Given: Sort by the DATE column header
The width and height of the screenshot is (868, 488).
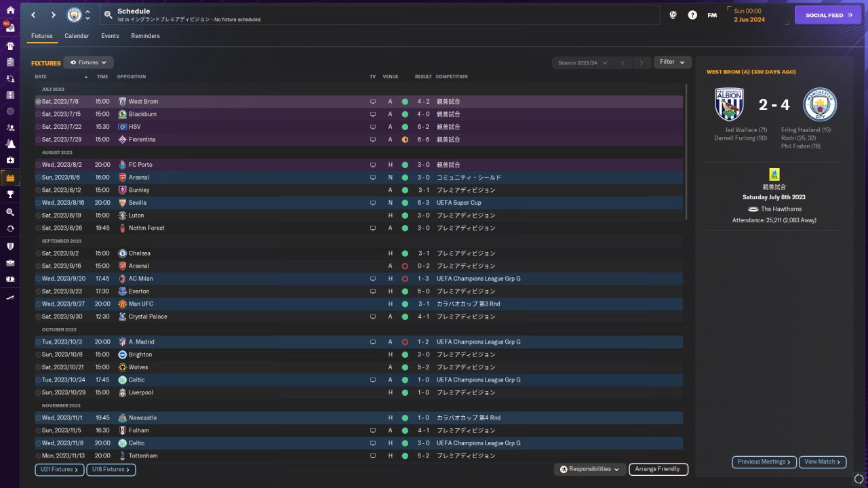Looking at the screenshot, I should [41, 77].
